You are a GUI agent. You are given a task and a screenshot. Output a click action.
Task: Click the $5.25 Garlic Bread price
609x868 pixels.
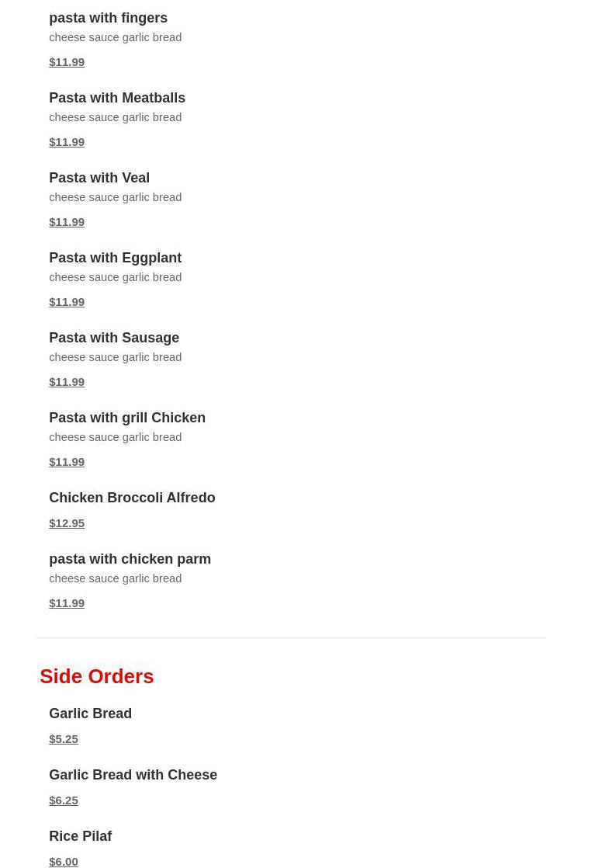[x=64, y=739]
